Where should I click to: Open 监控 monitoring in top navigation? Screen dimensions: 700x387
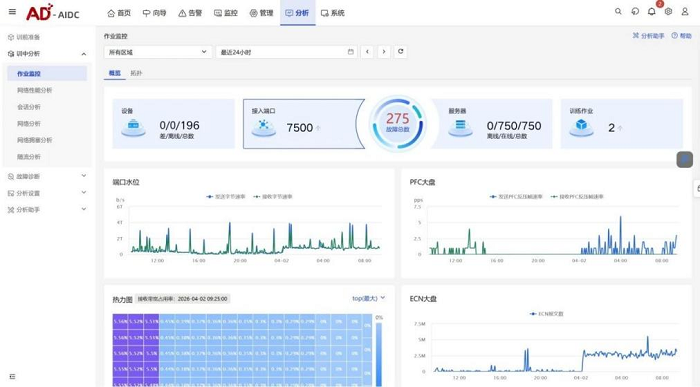[x=226, y=13]
